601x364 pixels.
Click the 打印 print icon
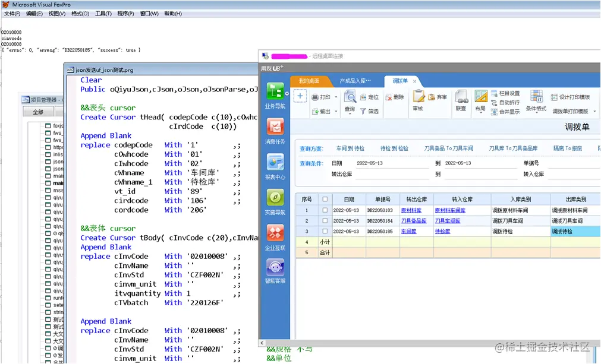pyautogui.click(x=315, y=97)
